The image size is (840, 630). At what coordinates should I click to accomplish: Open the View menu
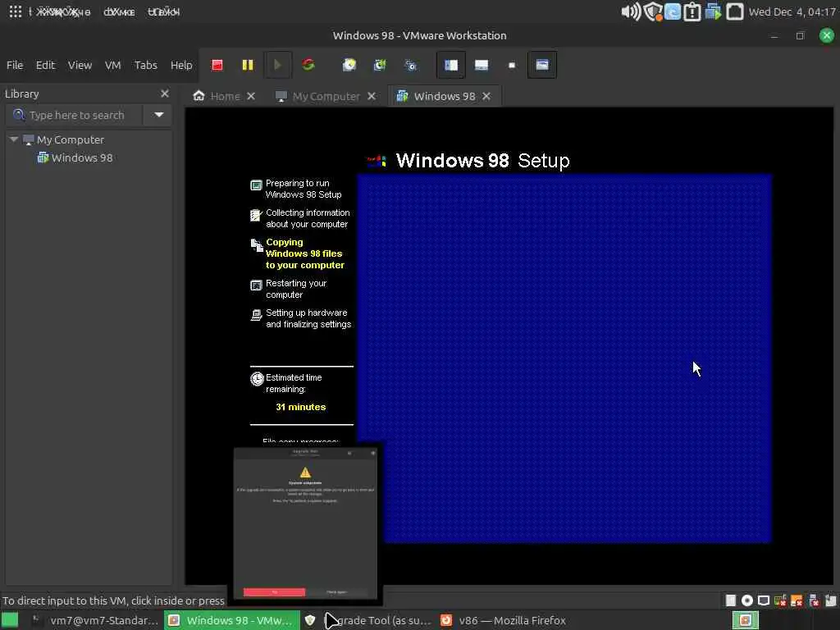[80, 65]
